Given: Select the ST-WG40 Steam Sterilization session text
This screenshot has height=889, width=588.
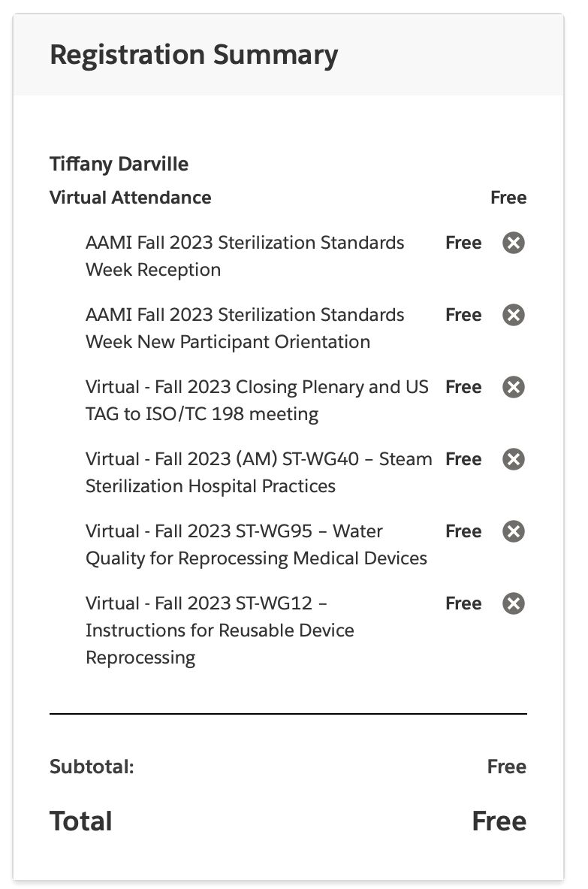Looking at the screenshot, I should (x=258, y=473).
